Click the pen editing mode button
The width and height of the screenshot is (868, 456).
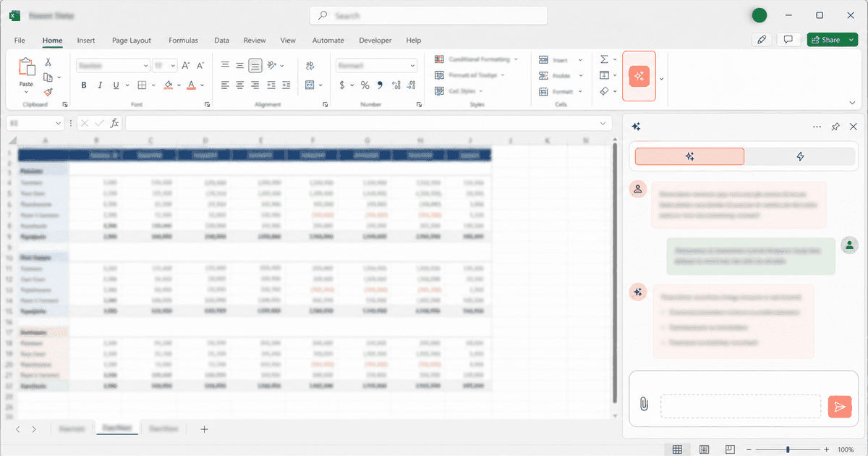point(762,40)
